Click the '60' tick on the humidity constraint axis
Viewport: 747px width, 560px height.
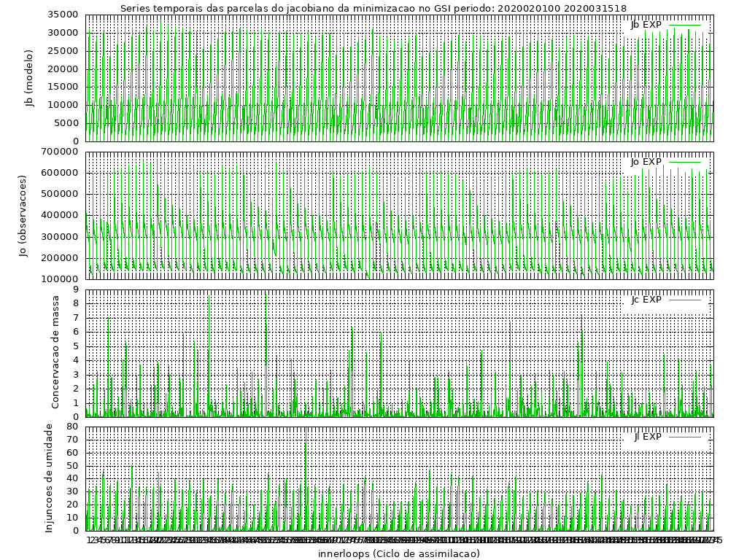tap(72, 453)
